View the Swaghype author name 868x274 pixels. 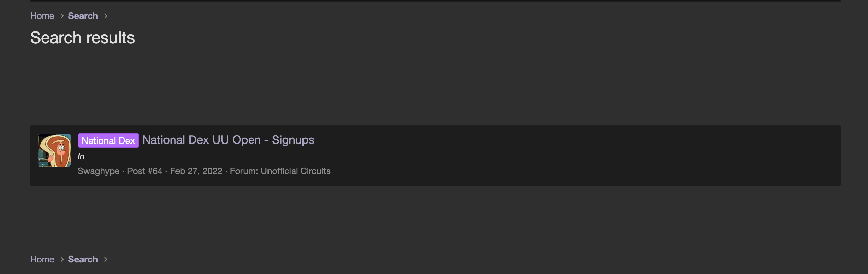[x=99, y=171]
